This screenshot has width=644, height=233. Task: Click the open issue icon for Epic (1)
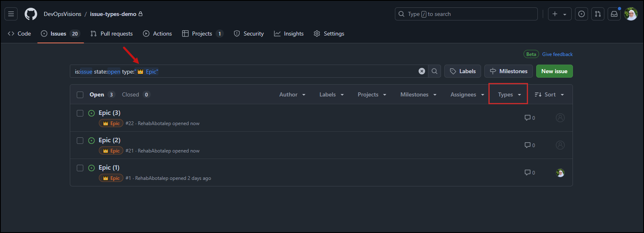click(91, 168)
